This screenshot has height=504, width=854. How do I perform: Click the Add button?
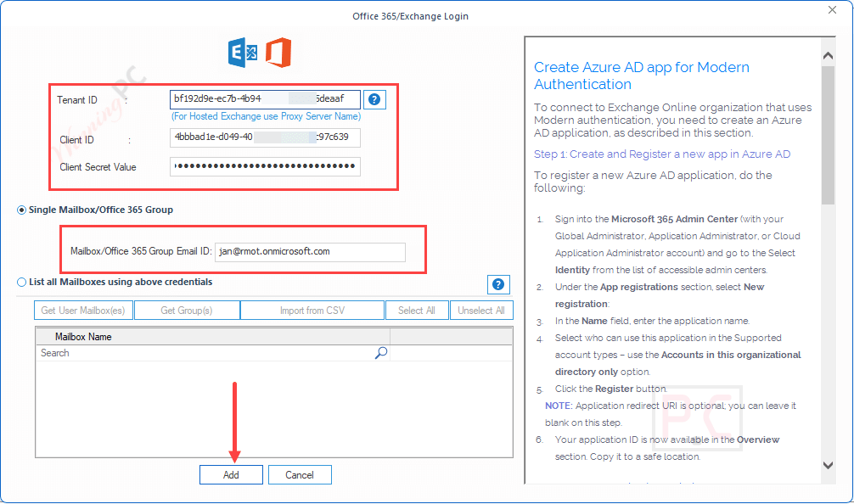tap(231, 474)
